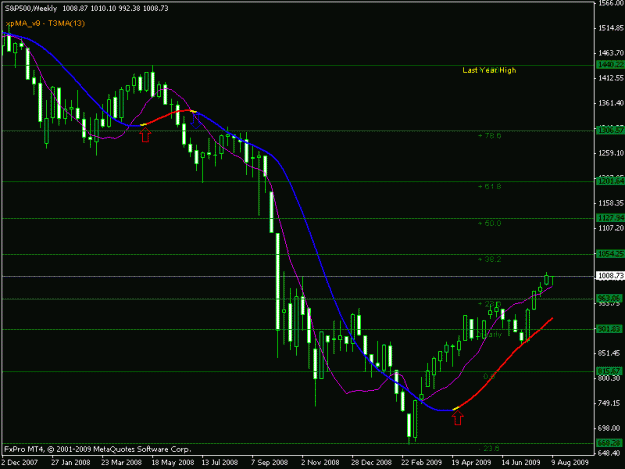Viewport: 625px width, 469px height.
Task: Click the 1440.22 green price tag
Action: pos(610,65)
